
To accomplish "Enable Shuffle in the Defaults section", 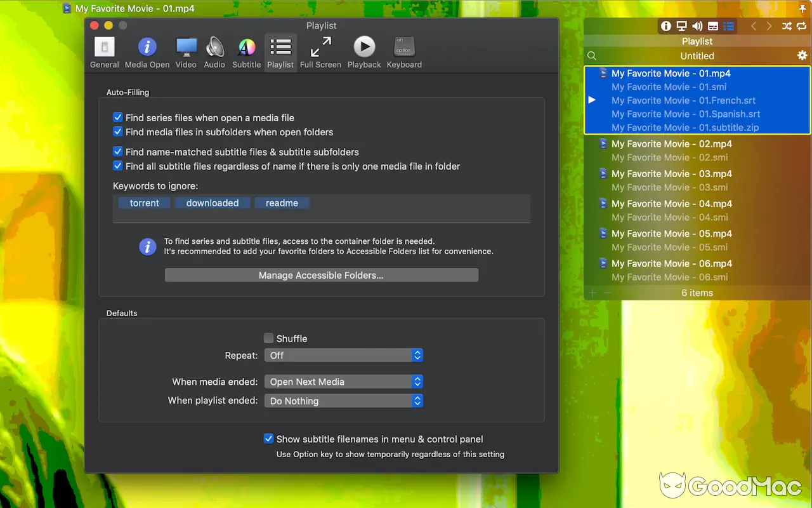I will click(268, 338).
